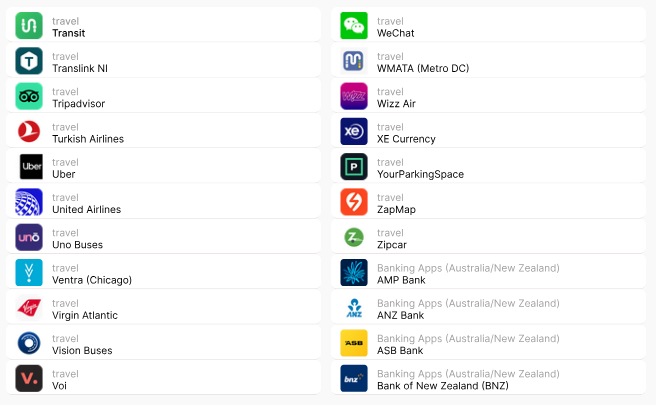Image resolution: width=656 pixels, height=405 pixels.
Task: Choose the Ventra (Chicago) list item
Action: (165, 273)
